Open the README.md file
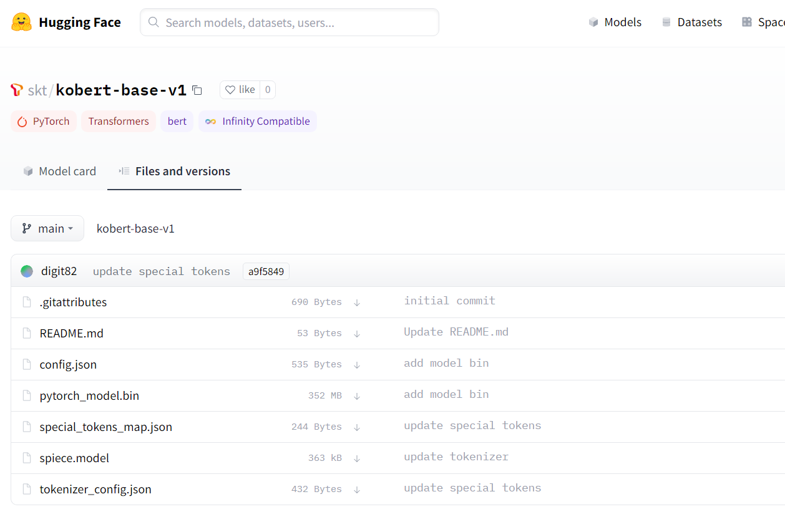This screenshot has width=785, height=532. click(72, 334)
